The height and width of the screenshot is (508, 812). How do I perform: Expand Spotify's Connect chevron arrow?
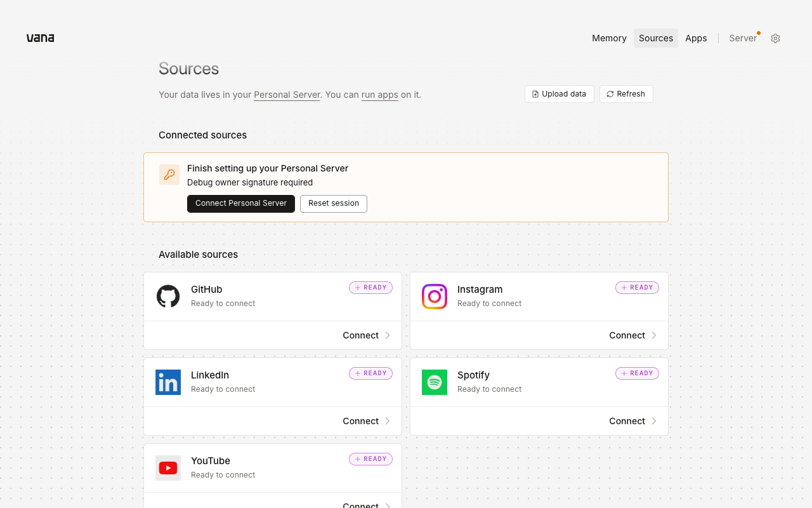(x=654, y=421)
